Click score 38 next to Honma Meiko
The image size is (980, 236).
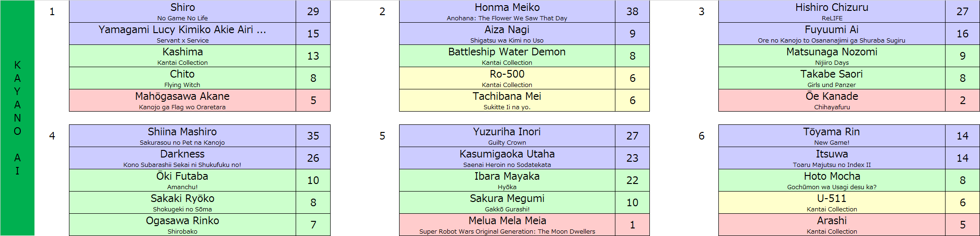(632, 11)
